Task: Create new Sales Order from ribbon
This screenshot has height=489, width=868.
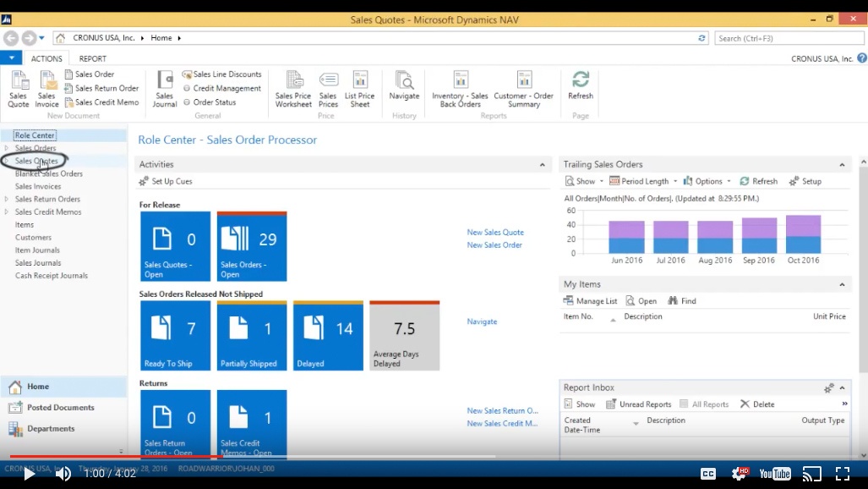Action: pos(90,74)
